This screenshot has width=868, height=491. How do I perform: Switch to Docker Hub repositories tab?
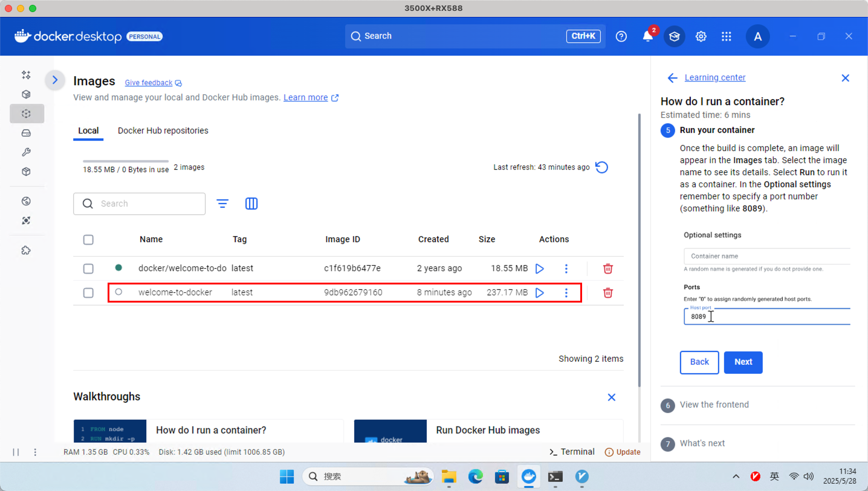[x=163, y=130]
